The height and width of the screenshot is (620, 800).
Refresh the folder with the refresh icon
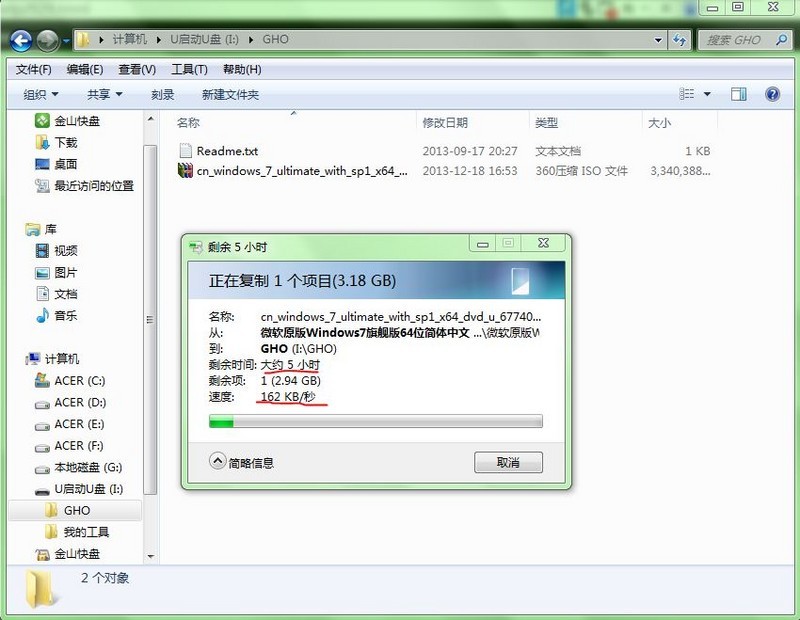click(679, 40)
